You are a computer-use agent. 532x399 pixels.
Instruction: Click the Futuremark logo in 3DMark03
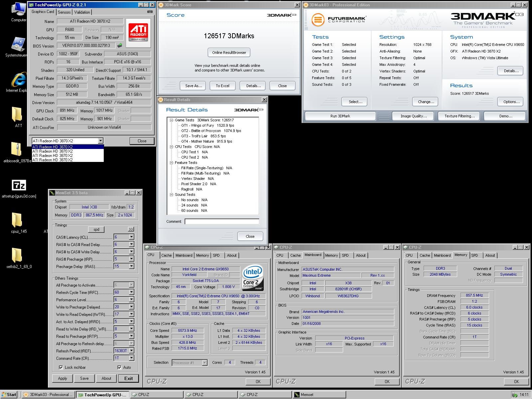coord(339,20)
